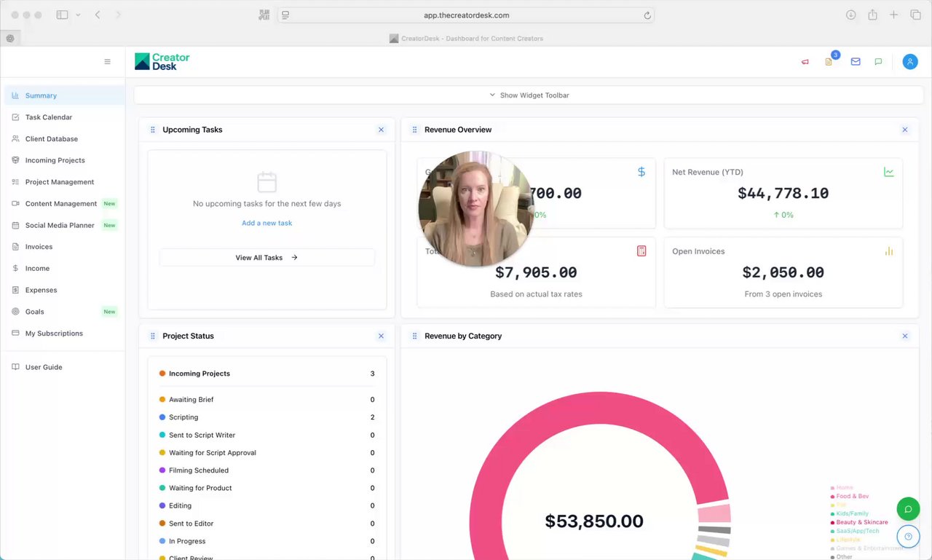Click the CreatorDesk logo
This screenshot has height=560, width=932.
(x=162, y=62)
